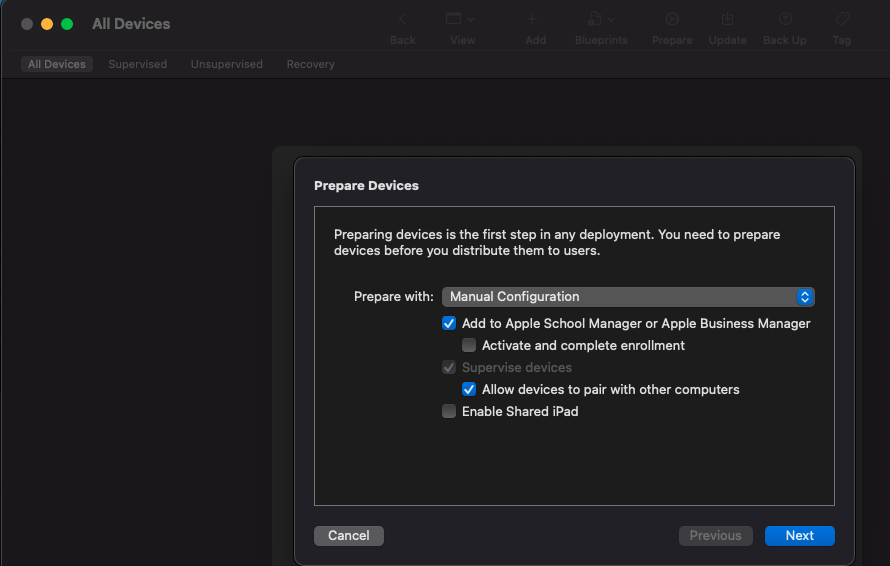Screen dimensions: 890x566
Task: Click the Add plus icon
Action: click(532, 19)
